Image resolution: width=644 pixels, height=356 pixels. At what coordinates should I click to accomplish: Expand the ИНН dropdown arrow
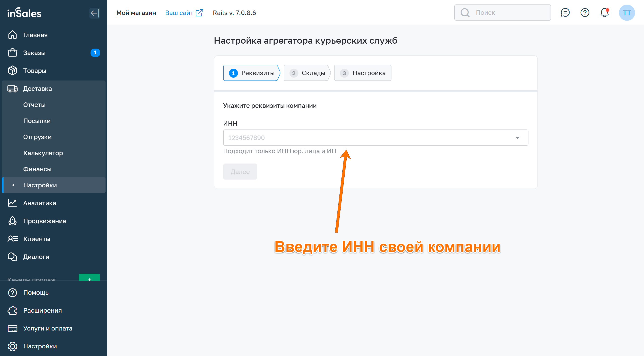pyautogui.click(x=517, y=138)
